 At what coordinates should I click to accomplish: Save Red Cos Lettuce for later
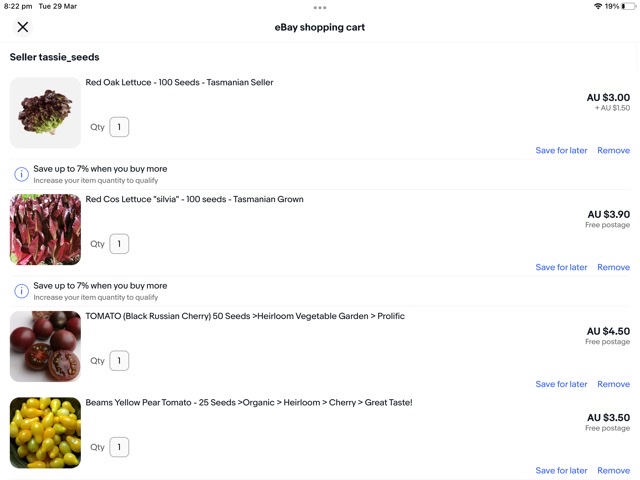561,268
